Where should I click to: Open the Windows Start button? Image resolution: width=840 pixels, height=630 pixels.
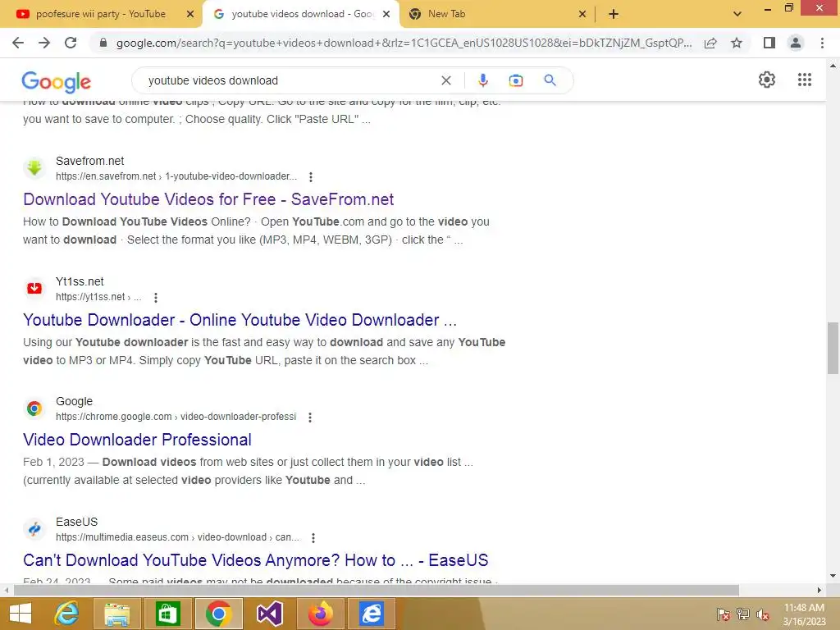point(21,614)
